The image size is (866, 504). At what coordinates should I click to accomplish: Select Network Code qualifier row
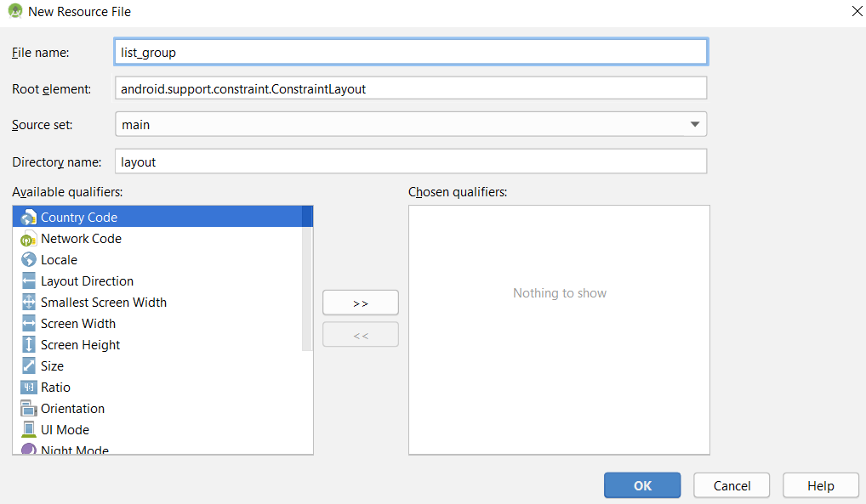click(157, 239)
